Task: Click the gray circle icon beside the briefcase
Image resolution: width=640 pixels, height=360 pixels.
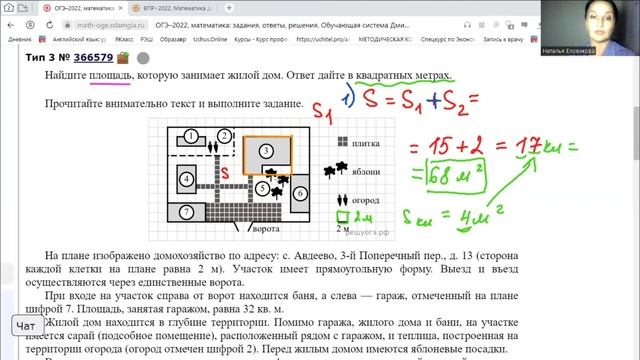Action: [x=143, y=58]
